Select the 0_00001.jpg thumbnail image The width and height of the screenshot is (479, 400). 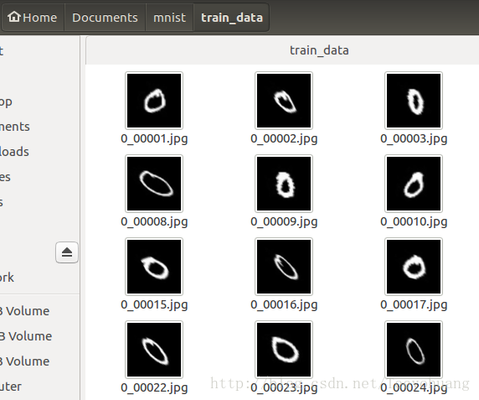[154, 100]
